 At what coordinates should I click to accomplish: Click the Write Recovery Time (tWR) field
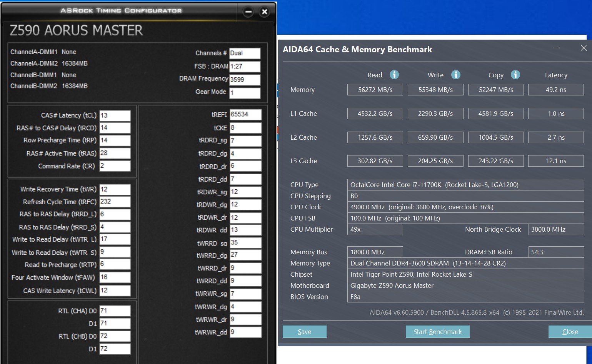pos(115,189)
